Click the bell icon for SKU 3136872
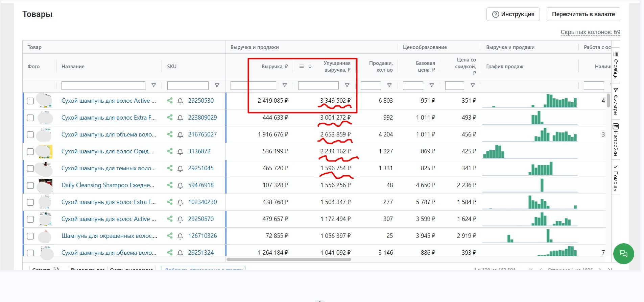 pos(180,152)
